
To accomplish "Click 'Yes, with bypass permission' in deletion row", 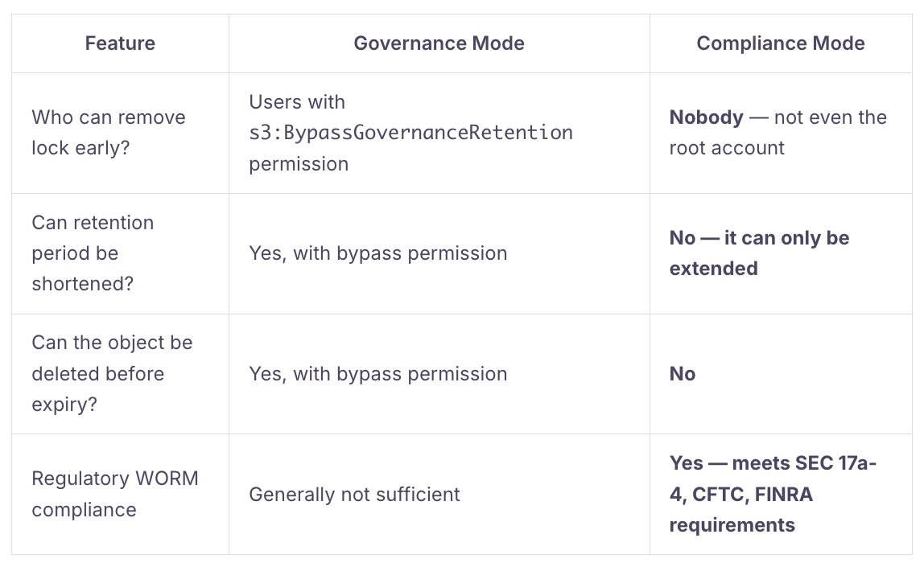I will tap(377, 374).
